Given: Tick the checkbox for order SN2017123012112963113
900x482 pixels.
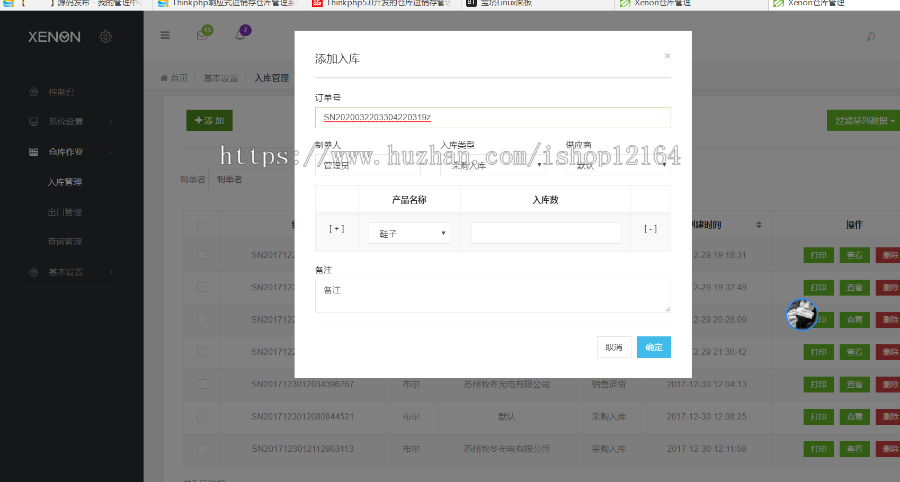Looking at the screenshot, I should (x=202, y=449).
